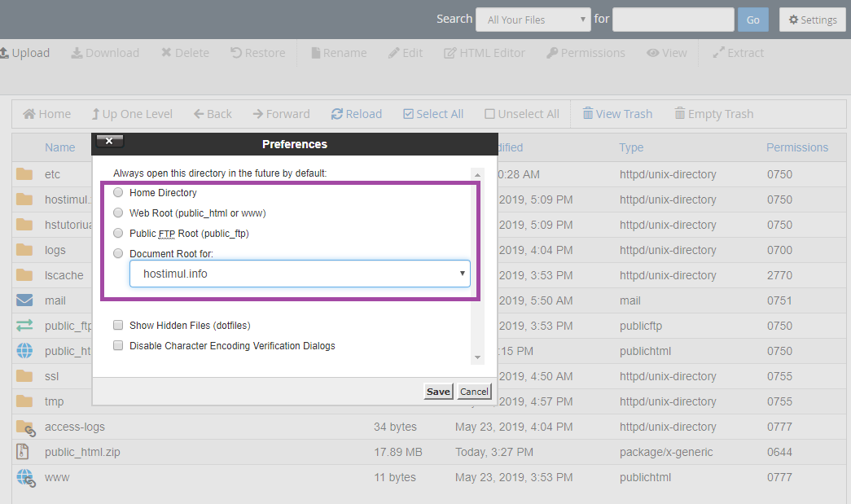Toggle Disable Character Encoding Verification Dialogs checkbox
This screenshot has width=851, height=504.
pyautogui.click(x=119, y=346)
